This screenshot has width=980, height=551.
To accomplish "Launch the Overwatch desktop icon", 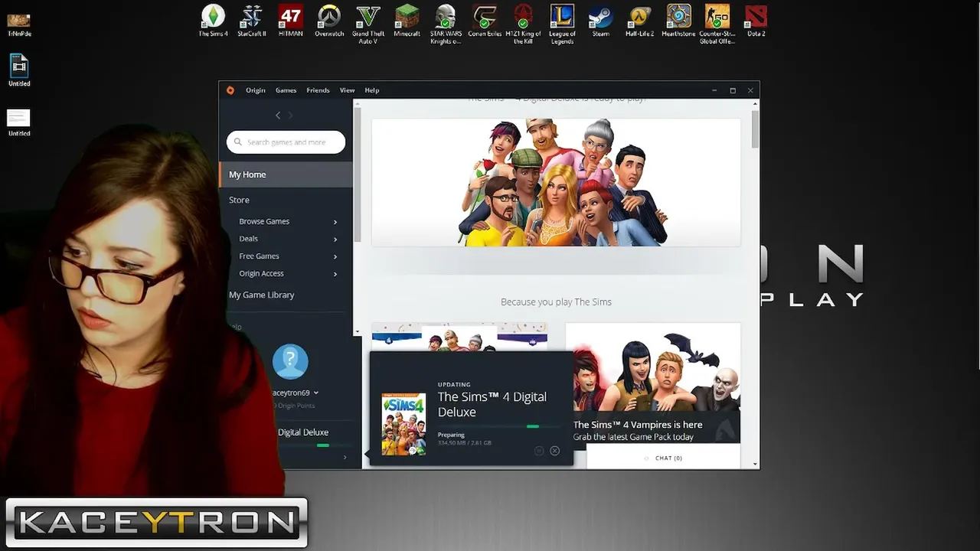I will [x=329, y=21].
